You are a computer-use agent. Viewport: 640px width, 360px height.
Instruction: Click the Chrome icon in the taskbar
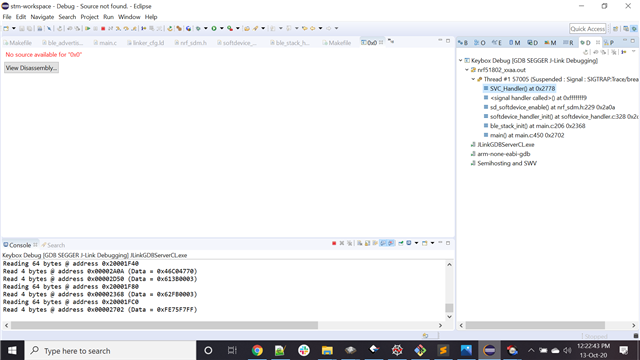tap(257, 350)
